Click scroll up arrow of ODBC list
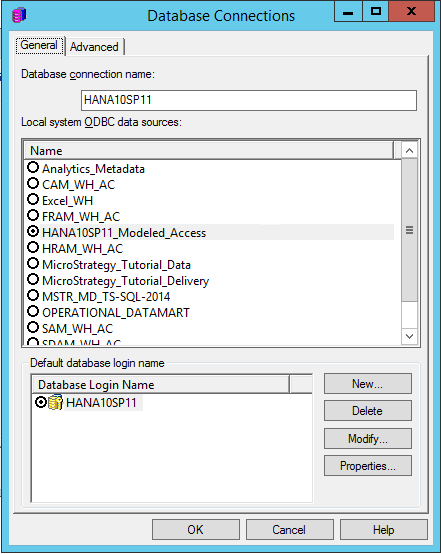 410,151
